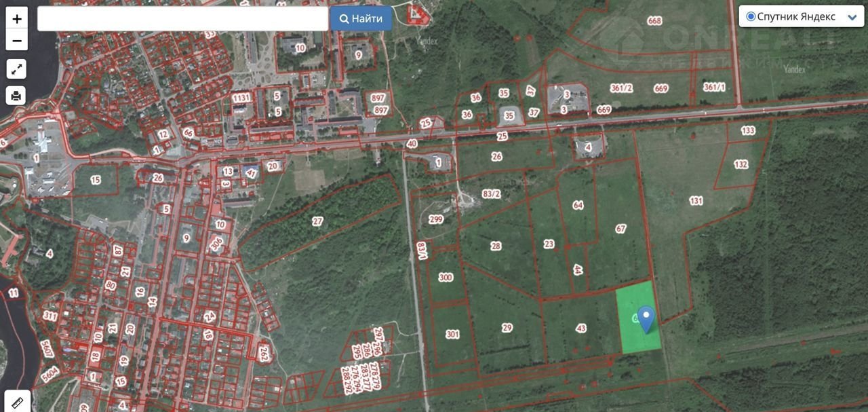The width and height of the screenshot is (868, 412).
Task: Choose parcel 43 beside highlighted plot
Action: pos(580,329)
